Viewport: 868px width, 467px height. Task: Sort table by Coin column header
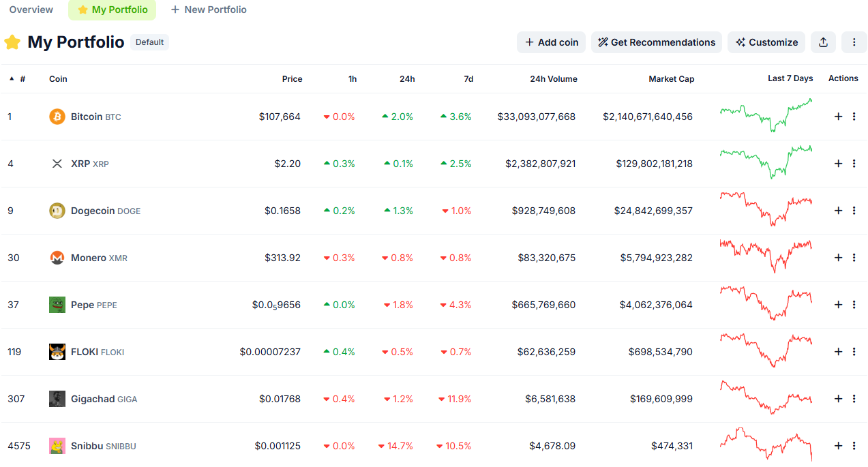pos(58,78)
